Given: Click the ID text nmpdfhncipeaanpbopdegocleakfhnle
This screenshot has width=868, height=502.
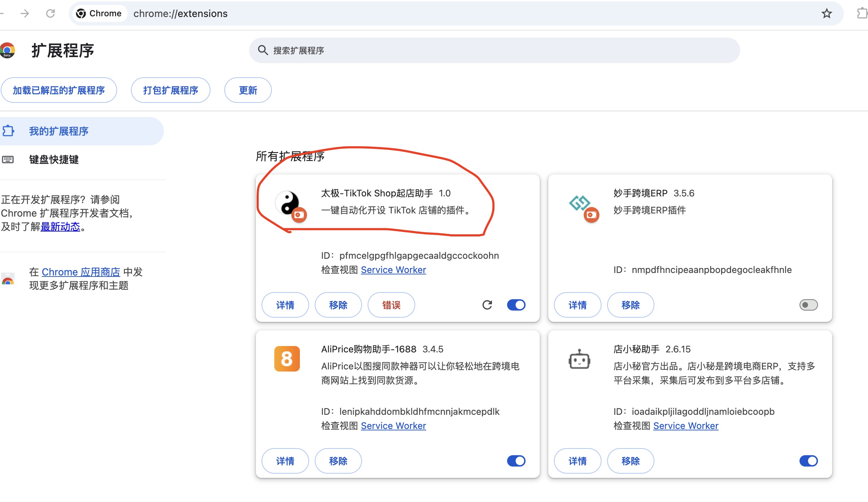Looking at the screenshot, I should coord(712,270).
